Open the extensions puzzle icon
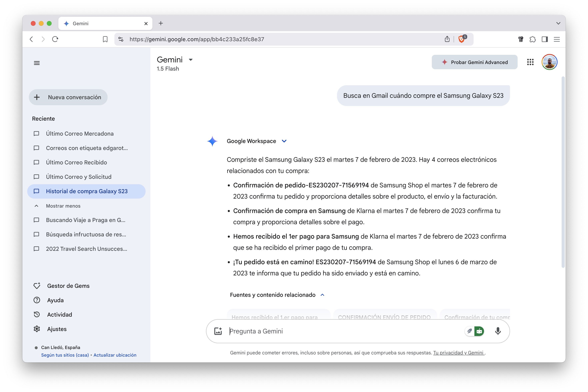 tap(532, 39)
